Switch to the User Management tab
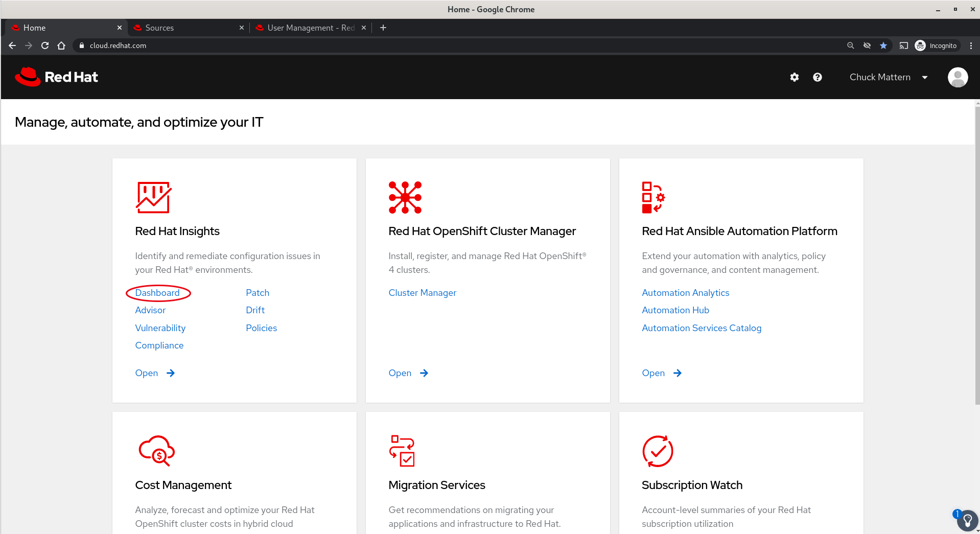 pos(311,28)
